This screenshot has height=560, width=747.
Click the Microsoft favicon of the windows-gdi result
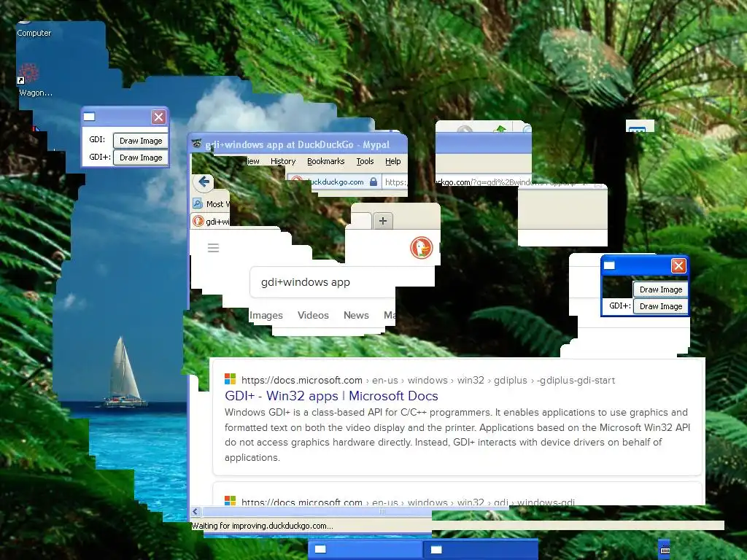click(230, 500)
